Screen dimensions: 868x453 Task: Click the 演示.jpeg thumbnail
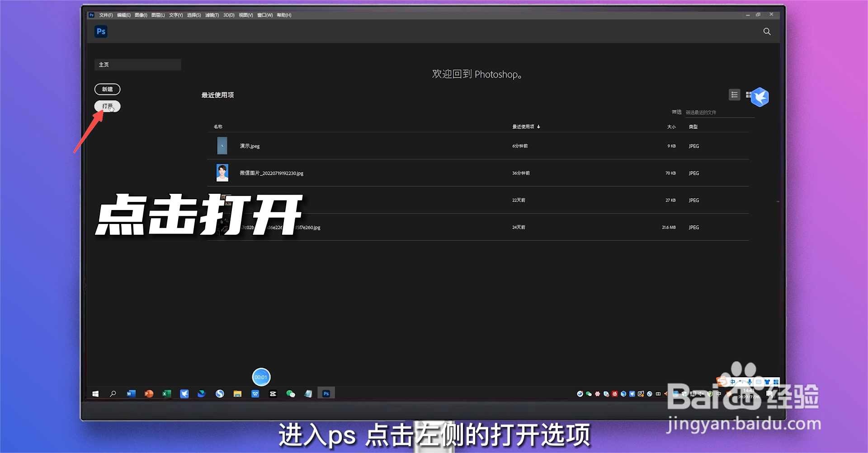pos(222,146)
